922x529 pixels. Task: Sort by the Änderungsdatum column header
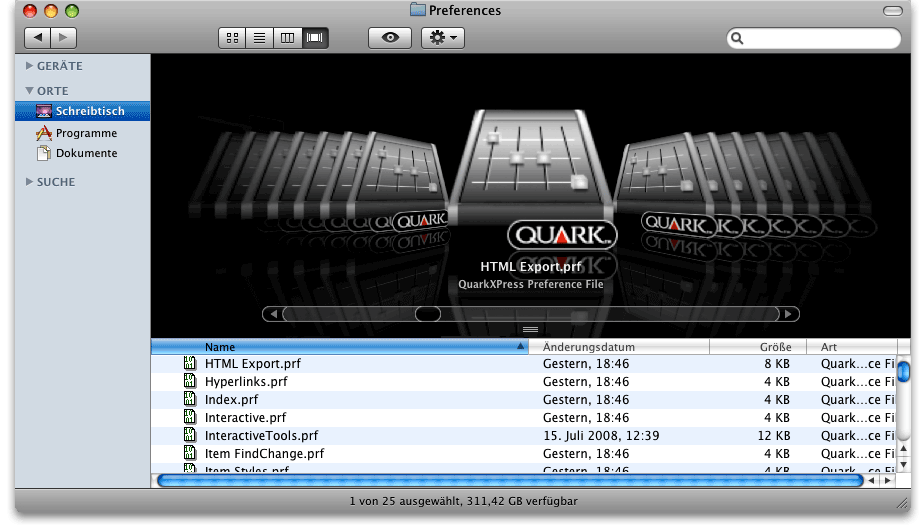click(619, 347)
